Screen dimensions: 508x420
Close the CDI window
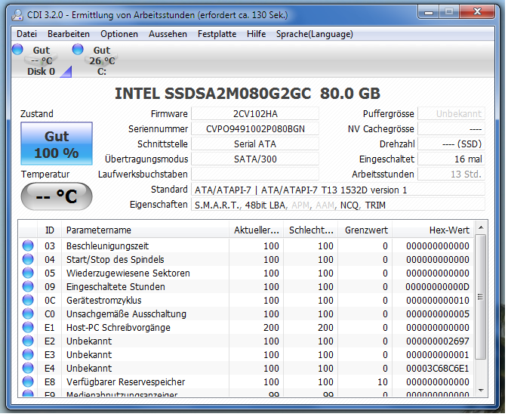tap(477, 12)
